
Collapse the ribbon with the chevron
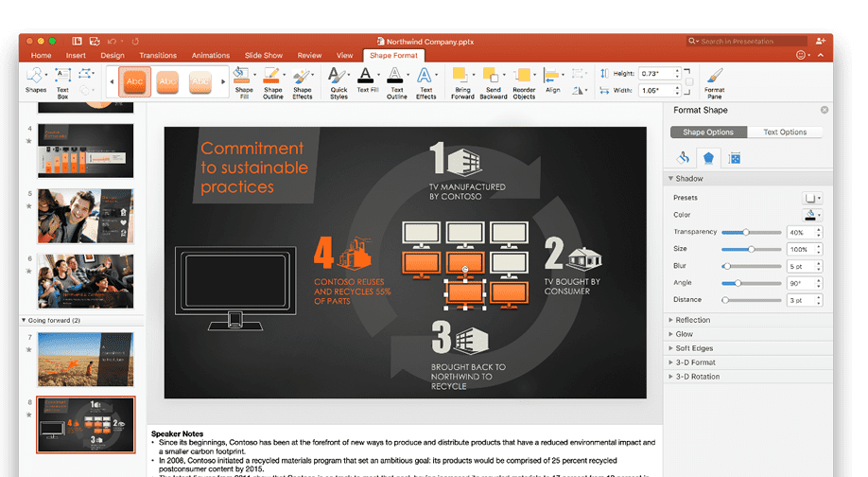tap(821, 55)
